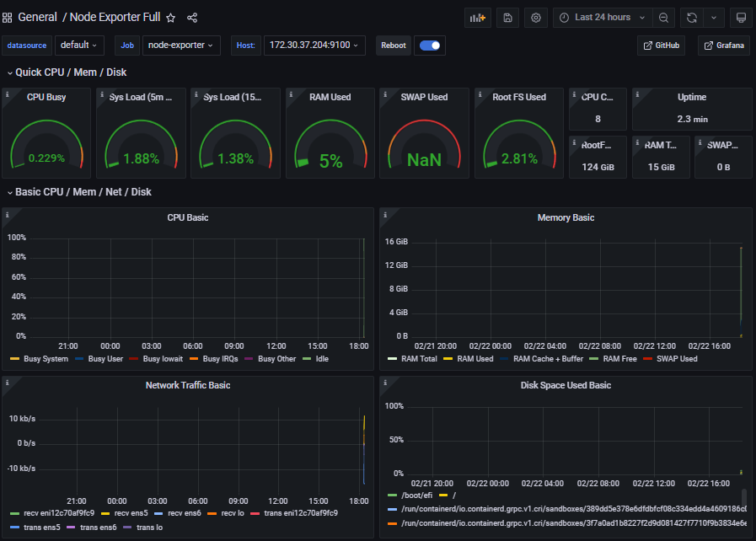Open the Job node-exporter dropdown
756x541 pixels.
click(x=181, y=46)
